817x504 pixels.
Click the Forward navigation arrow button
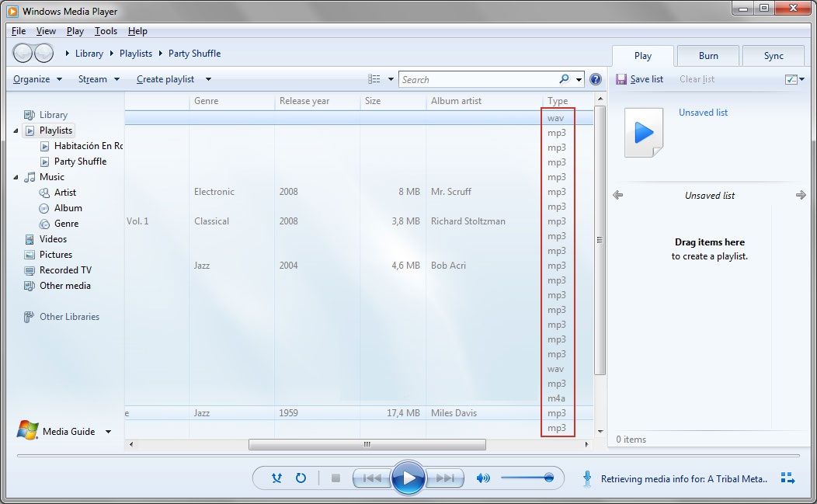click(x=43, y=53)
